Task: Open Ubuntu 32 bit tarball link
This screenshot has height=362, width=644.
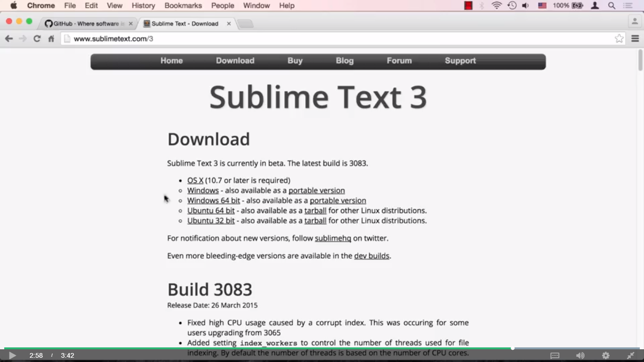Action: click(315, 221)
